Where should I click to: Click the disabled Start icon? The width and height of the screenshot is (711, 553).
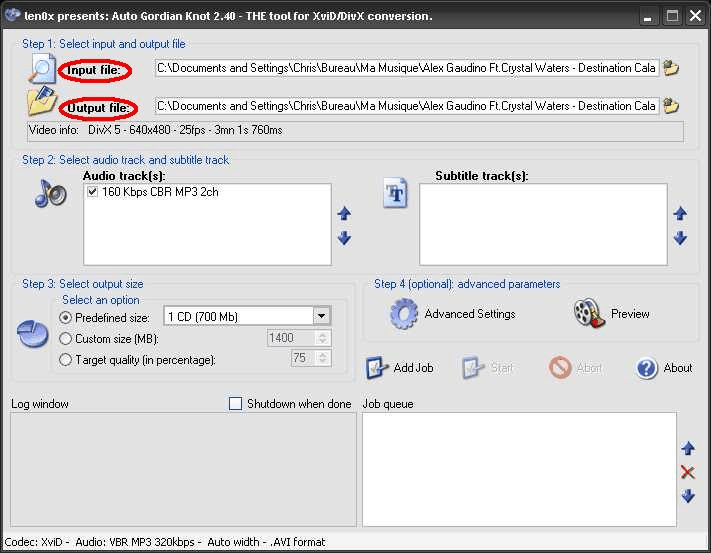[x=473, y=368]
